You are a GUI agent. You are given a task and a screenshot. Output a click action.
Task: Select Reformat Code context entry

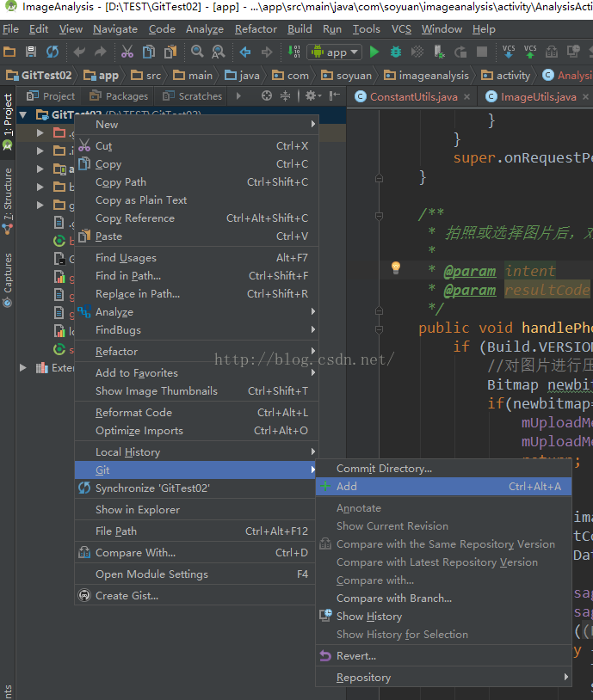[x=196, y=413]
